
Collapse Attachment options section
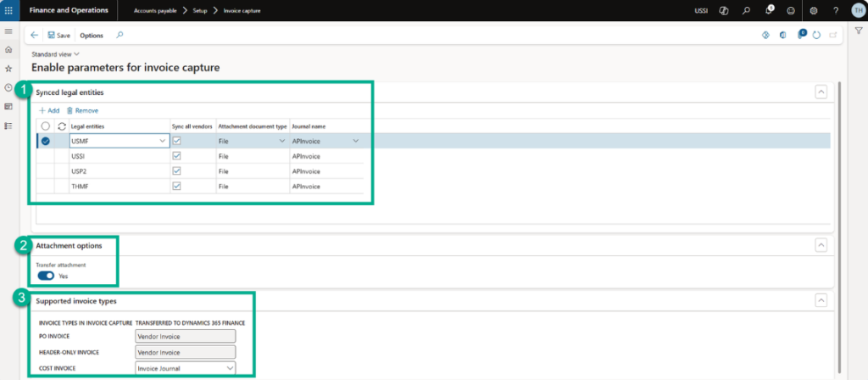pos(821,243)
